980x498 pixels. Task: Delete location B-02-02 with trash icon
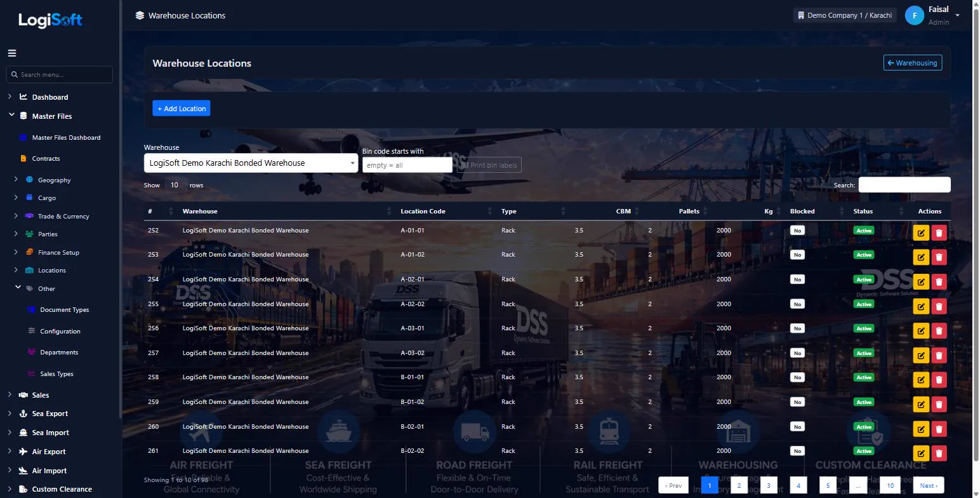click(x=939, y=453)
